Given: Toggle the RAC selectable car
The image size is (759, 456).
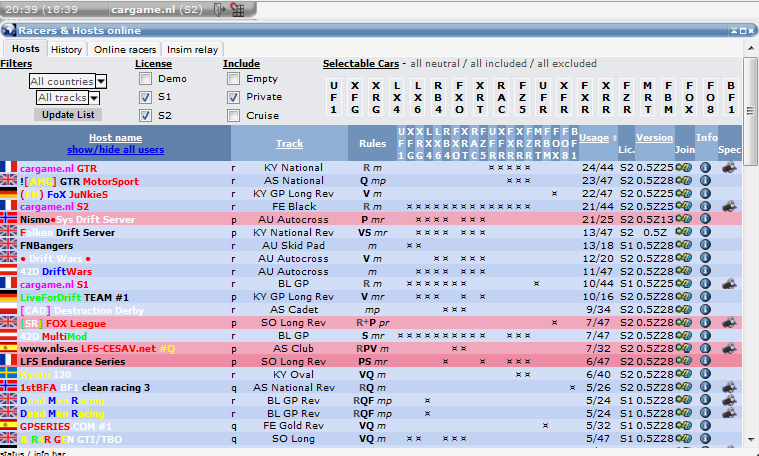Looking at the screenshot, I should pyautogui.click(x=501, y=97).
